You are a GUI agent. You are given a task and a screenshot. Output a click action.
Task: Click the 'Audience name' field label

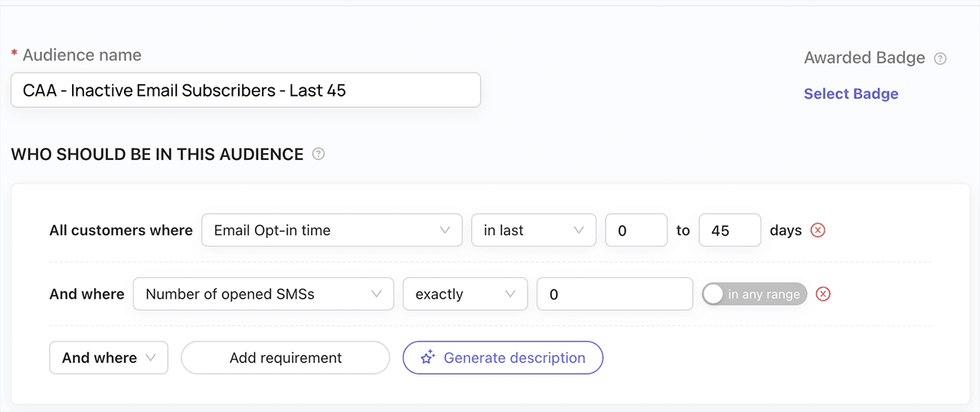click(x=81, y=55)
